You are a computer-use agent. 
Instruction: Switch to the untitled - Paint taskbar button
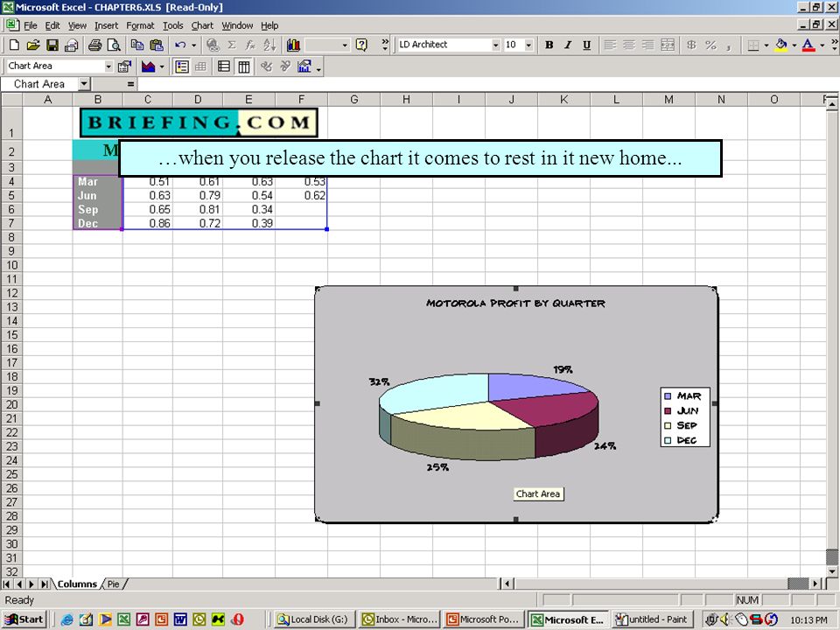pyautogui.click(x=651, y=619)
